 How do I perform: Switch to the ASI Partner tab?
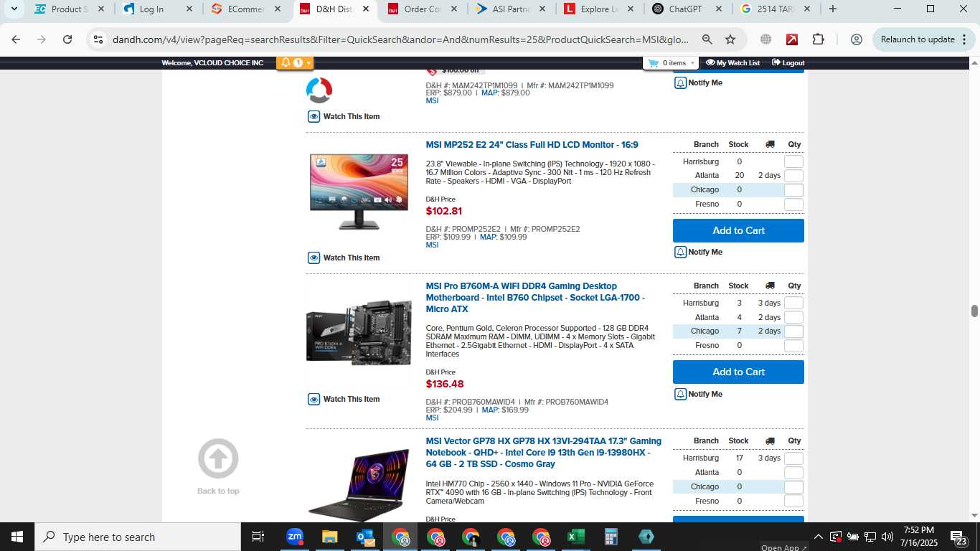tap(511, 9)
